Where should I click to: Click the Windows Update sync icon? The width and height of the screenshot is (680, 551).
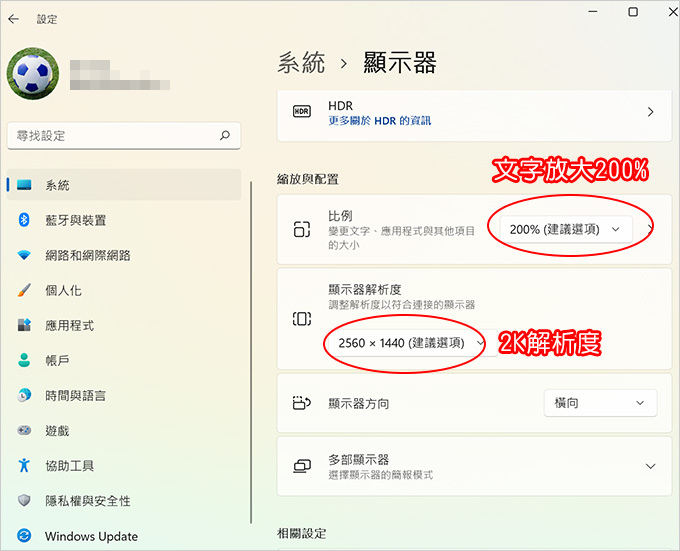[x=24, y=536]
